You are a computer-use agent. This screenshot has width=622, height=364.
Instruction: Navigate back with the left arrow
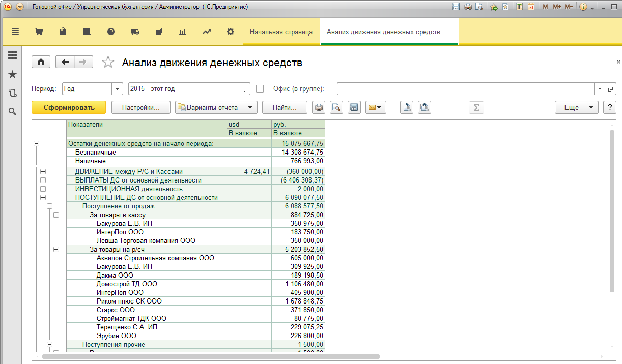(x=65, y=62)
